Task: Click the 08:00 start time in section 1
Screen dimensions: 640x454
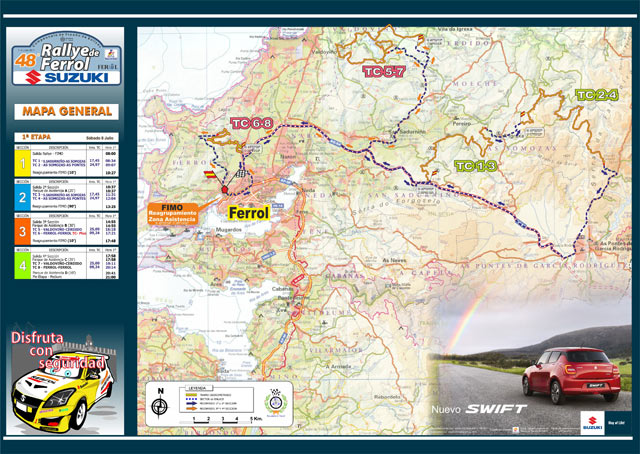Action: coord(110,154)
